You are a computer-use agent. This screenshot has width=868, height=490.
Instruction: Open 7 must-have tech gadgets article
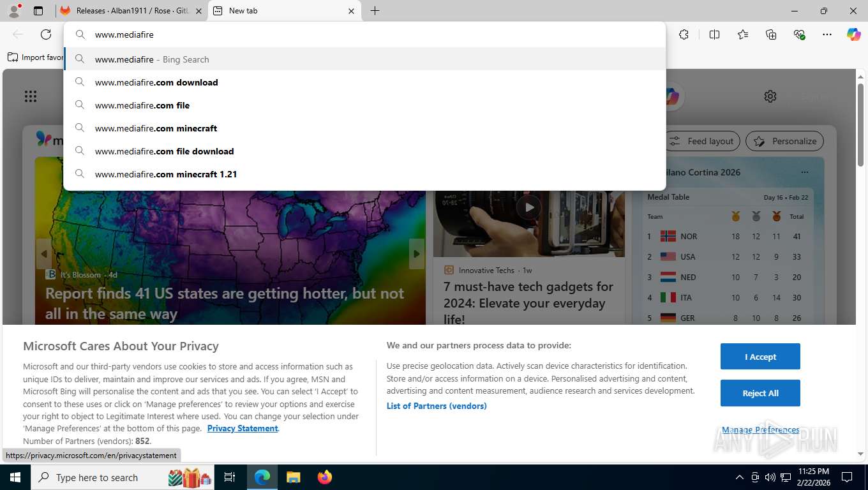[528, 302]
